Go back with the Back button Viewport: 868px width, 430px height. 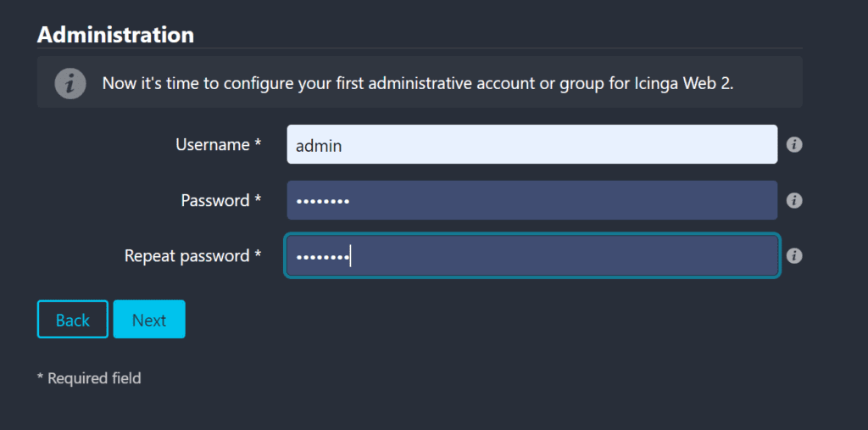[72, 320]
